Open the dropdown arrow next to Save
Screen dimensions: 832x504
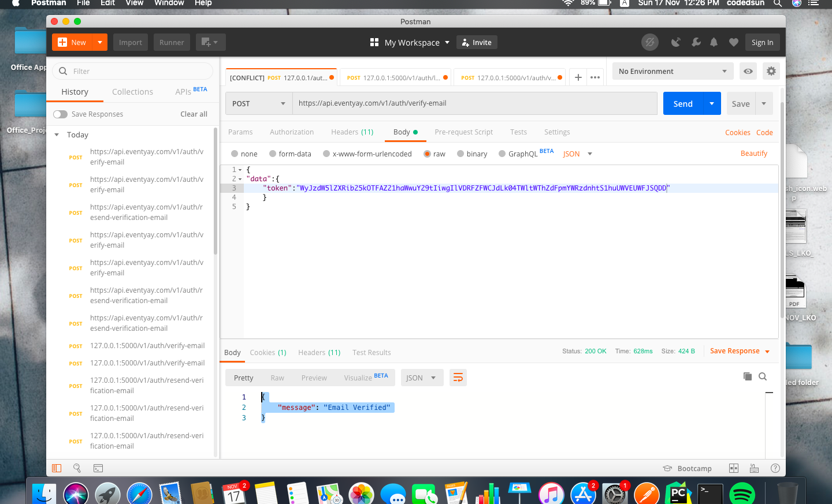pyautogui.click(x=764, y=103)
